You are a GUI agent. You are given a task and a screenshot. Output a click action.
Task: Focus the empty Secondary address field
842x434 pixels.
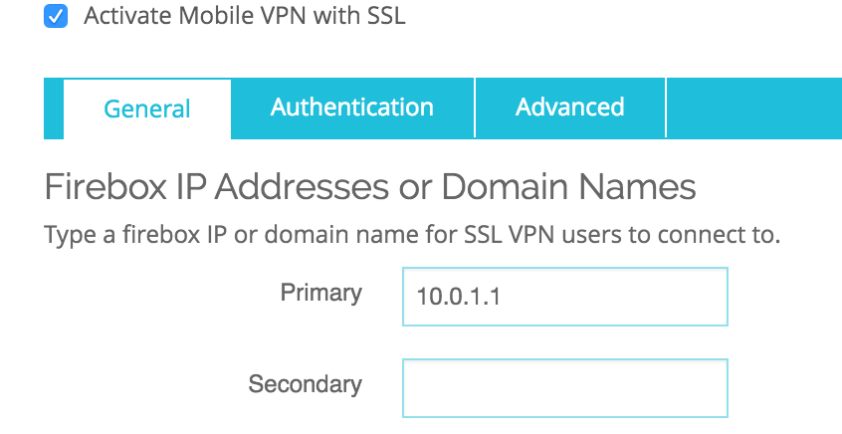564,388
